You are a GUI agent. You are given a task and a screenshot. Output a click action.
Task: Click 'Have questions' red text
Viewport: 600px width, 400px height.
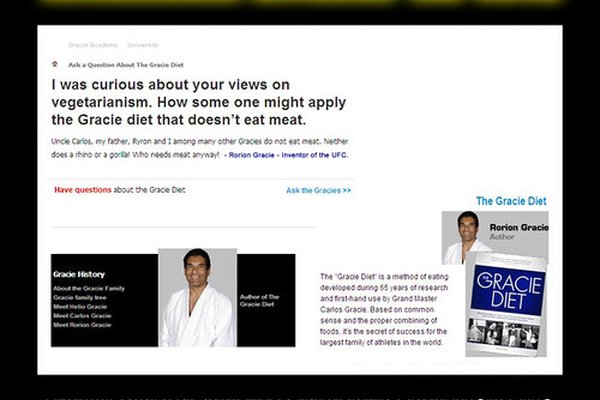coord(83,190)
